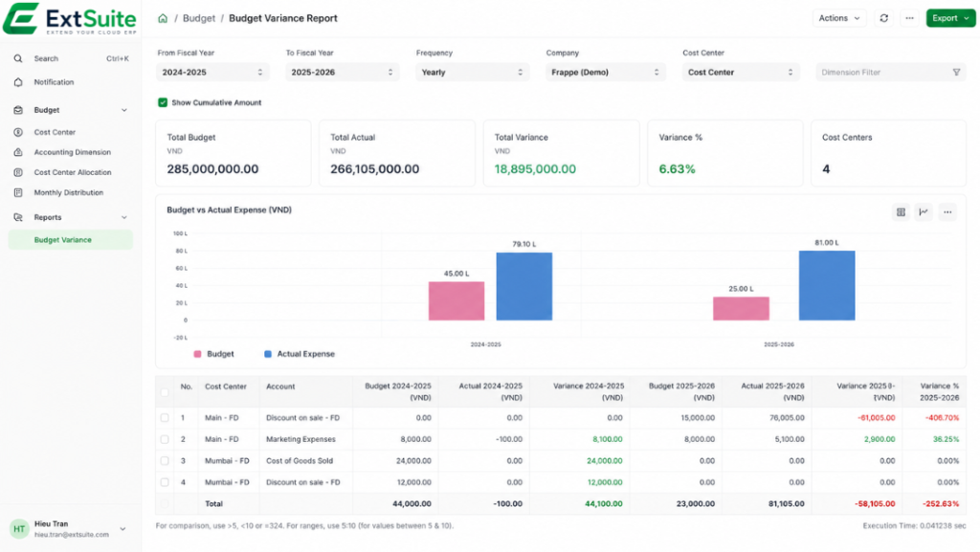Click the 45.00 L pink budget bar

pyautogui.click(x=457, y=301)
